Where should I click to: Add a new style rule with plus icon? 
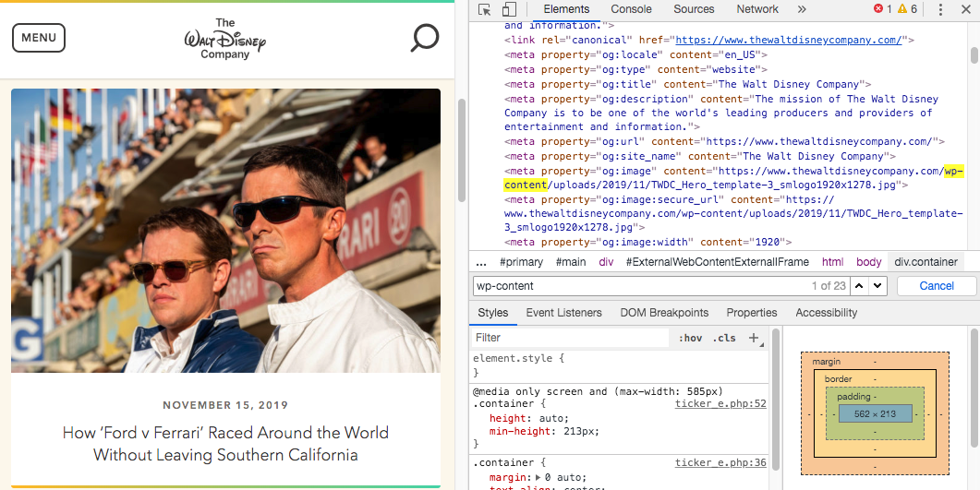tap(754, 338)
